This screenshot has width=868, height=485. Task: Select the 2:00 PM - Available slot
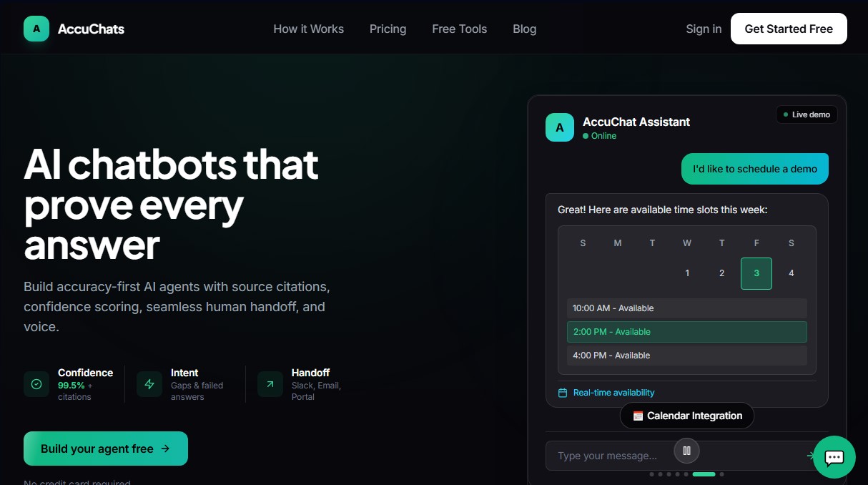pyautogui.click(x=687, y=332)
